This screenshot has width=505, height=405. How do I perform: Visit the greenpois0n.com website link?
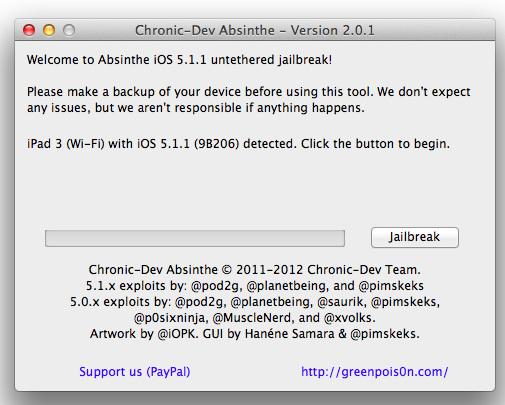click(375, 372)
